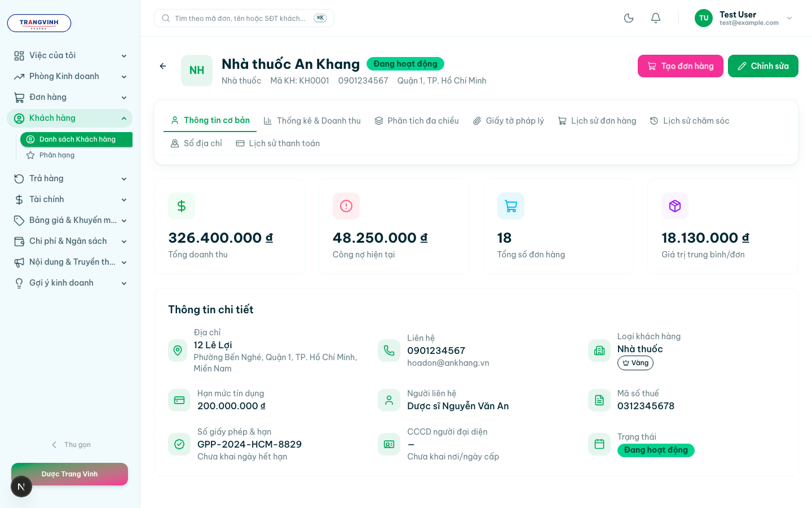Expand the Tài chính menu
Screen dimensions: 812x508
coord(70,199)
